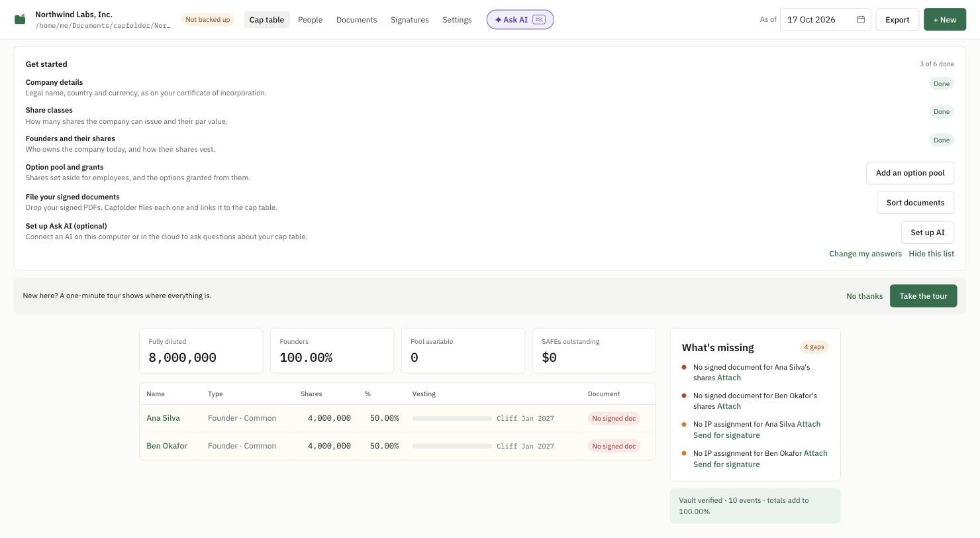Viewport: 980px width, 538px height.
Task: Click the Set up AI button
Action: (928, 233)
